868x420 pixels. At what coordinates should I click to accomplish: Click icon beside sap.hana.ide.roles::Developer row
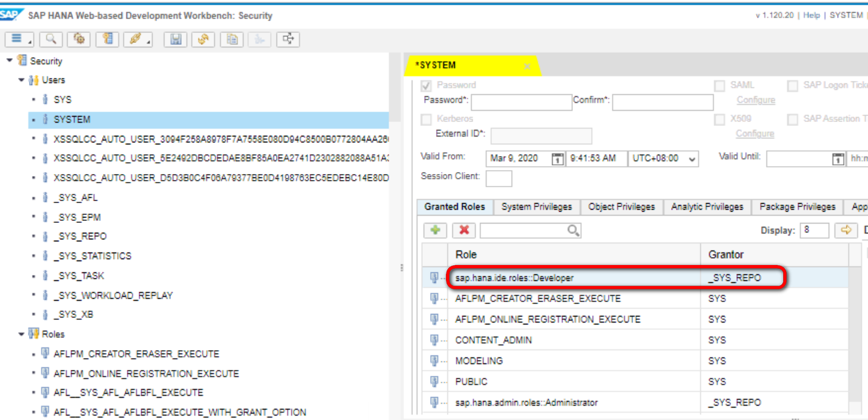(435, 278)
